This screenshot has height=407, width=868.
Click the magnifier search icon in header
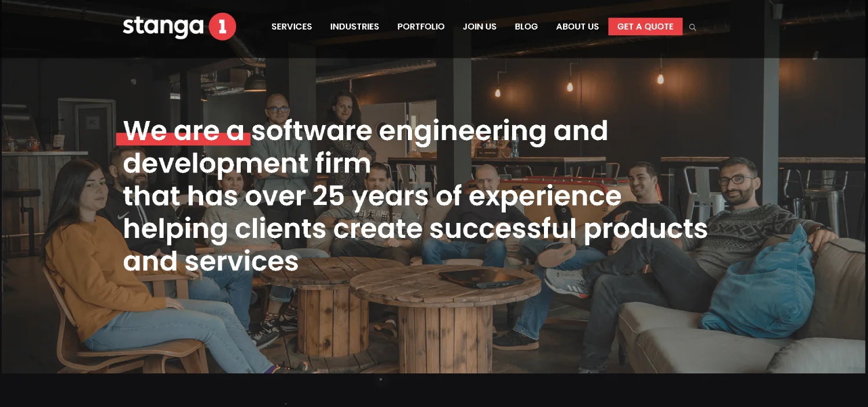[x=692, y=27]
